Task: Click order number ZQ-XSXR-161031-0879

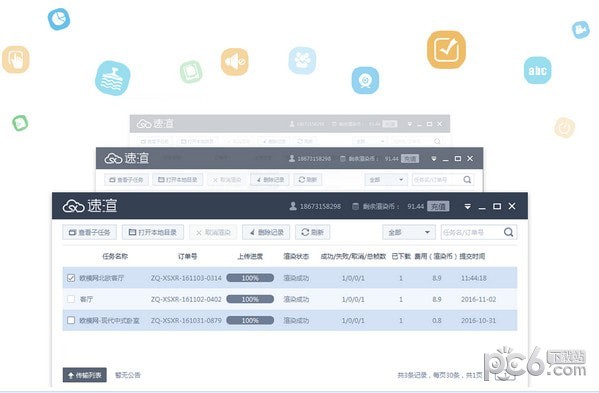Action: pyautogui.click(x=186, y=320)
